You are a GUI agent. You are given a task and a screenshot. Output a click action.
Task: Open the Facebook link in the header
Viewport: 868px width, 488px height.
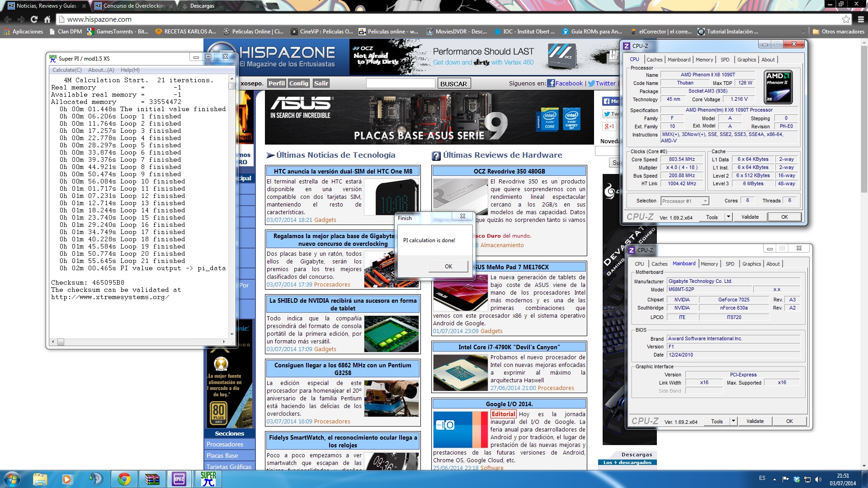[x=565, y=84]
